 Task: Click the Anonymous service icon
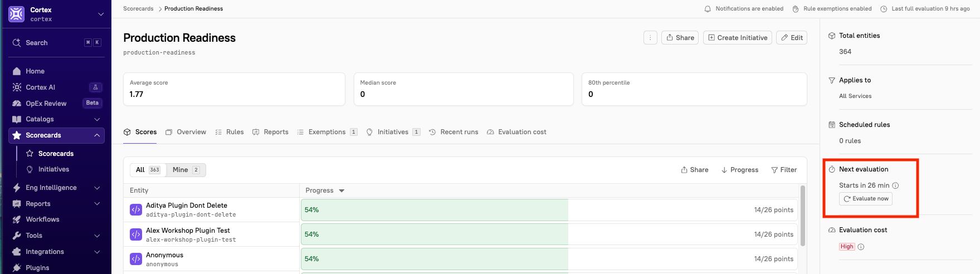[136, 259]
